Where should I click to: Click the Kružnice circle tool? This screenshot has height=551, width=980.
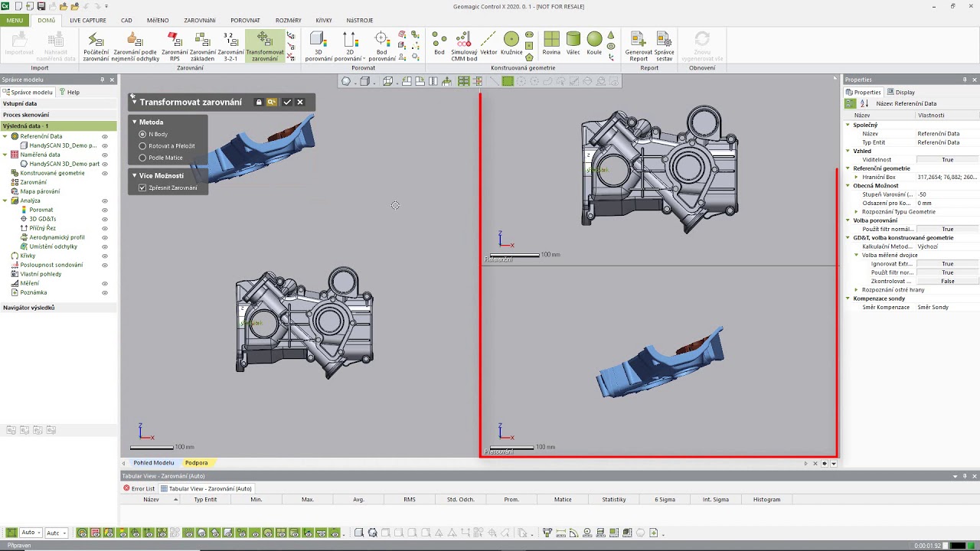(x=511, y=44)
